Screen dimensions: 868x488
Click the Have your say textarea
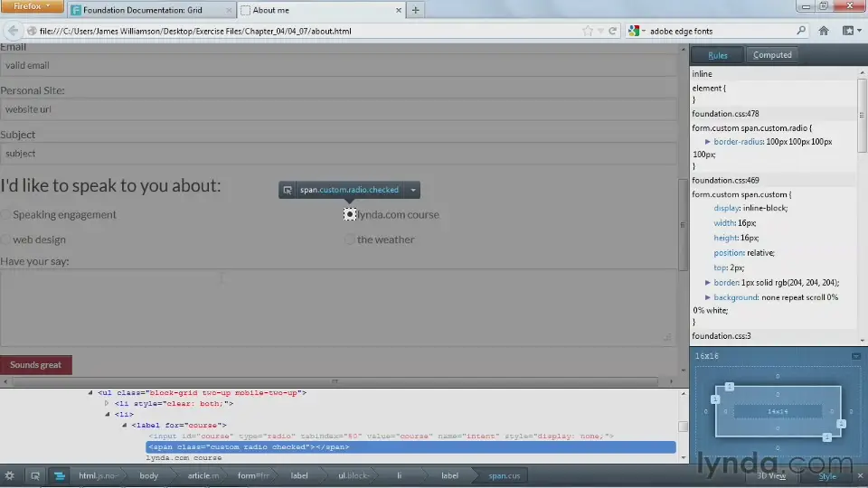coord(338,307)
